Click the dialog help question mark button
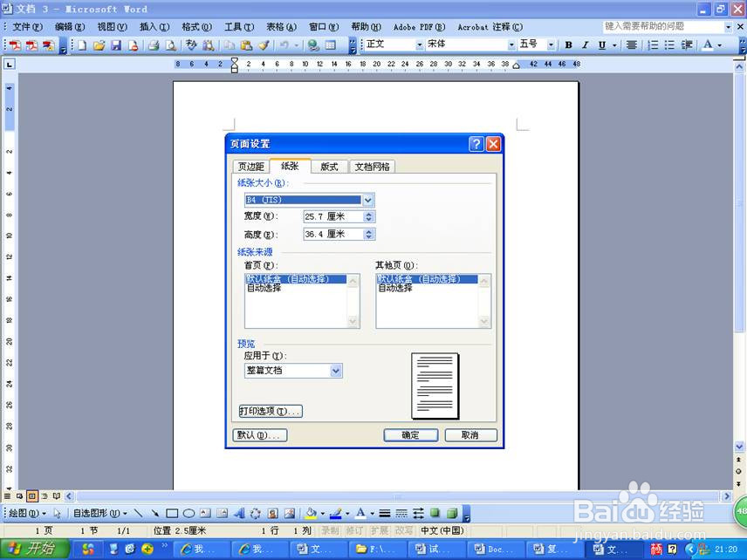 (476, 144)
